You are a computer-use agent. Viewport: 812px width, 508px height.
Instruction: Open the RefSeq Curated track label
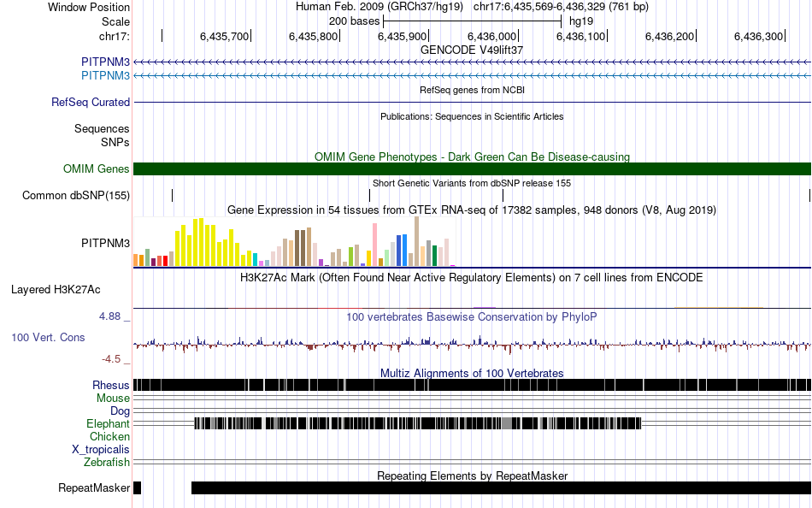coord(91,102)
